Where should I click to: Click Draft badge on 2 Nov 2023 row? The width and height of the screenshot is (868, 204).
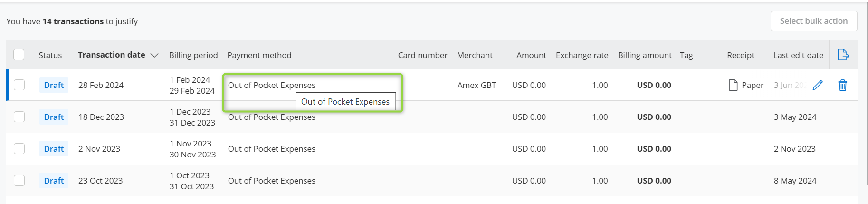click(54, 149)
